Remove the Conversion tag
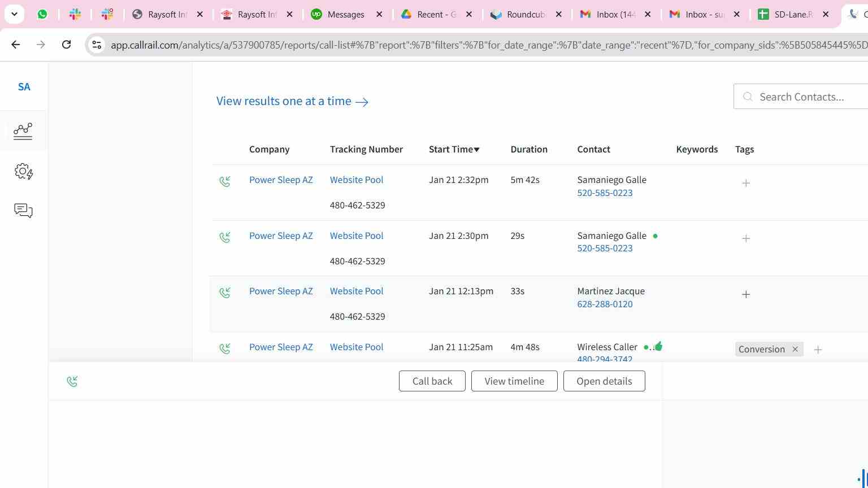This screenshot has width=868, height=488. tap(795, 349)
